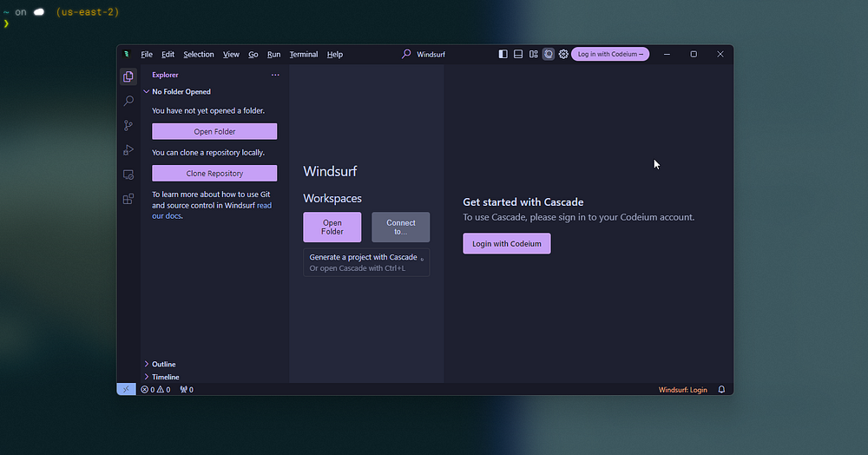
Task: Click Open Folder button in Explorer sidebar
Action: 214,131
